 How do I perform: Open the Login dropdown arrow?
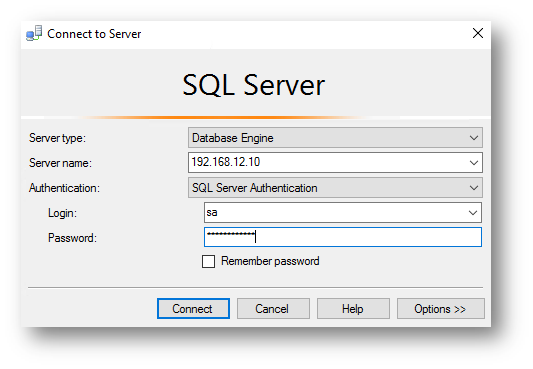point(472,213)
